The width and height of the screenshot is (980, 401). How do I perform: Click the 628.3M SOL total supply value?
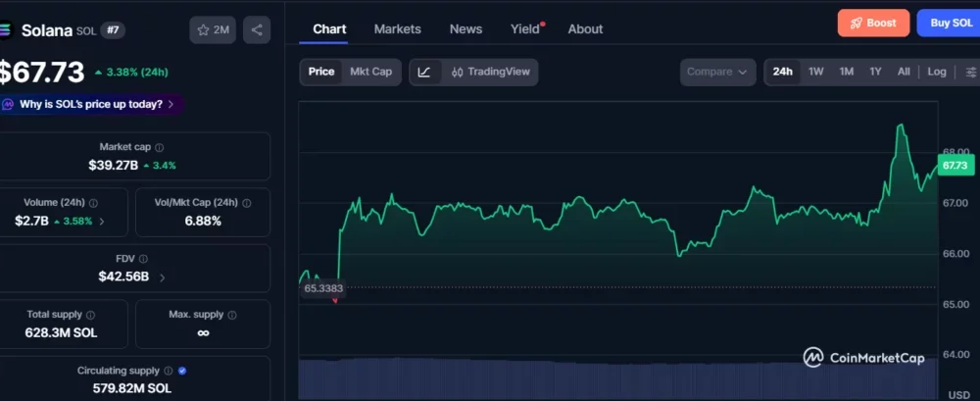(x=61, y=333)
